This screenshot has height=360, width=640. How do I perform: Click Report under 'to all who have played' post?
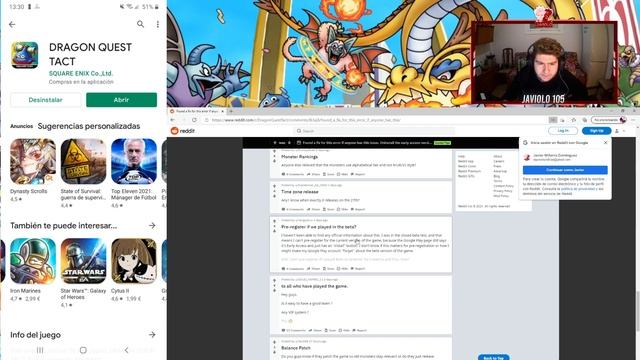pyautogui.click(x=359, y=331)
